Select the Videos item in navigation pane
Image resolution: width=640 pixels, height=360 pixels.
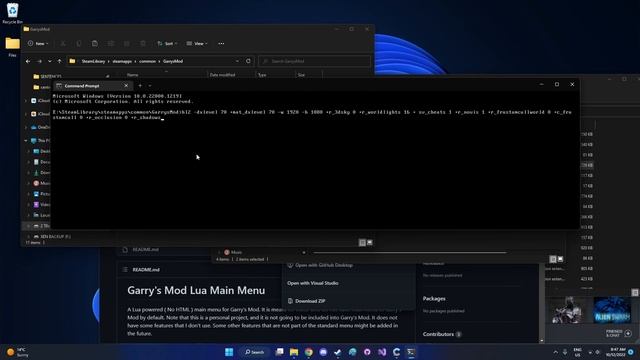tap(42, 204)
